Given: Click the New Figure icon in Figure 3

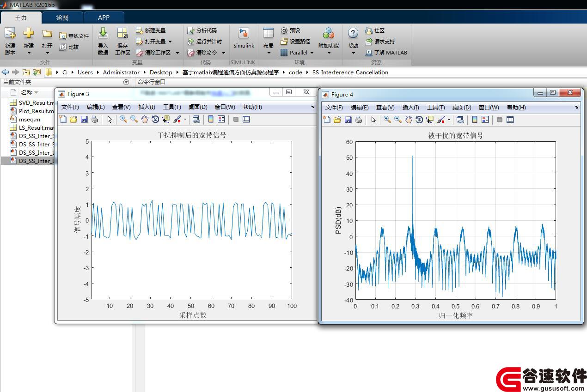Looking at the screenshot, I should point(63,119).
